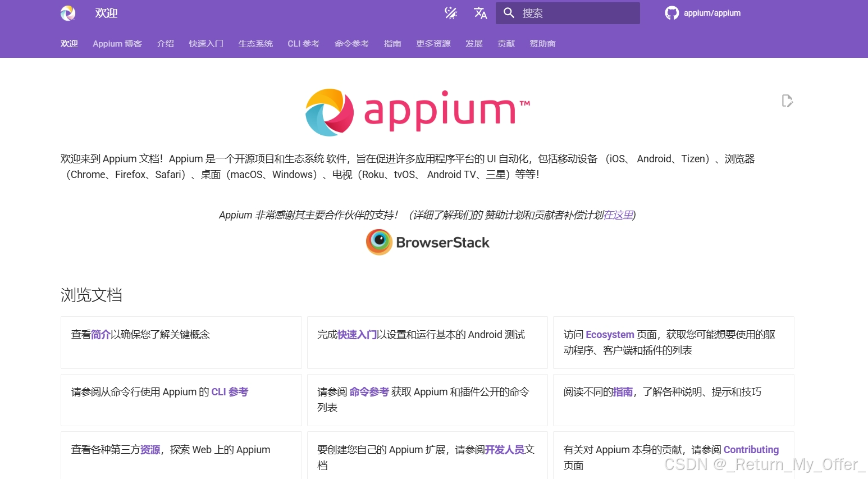868x479 pixels.
Task: Follow the 开发人员 docs link
Action: point(505,450)
